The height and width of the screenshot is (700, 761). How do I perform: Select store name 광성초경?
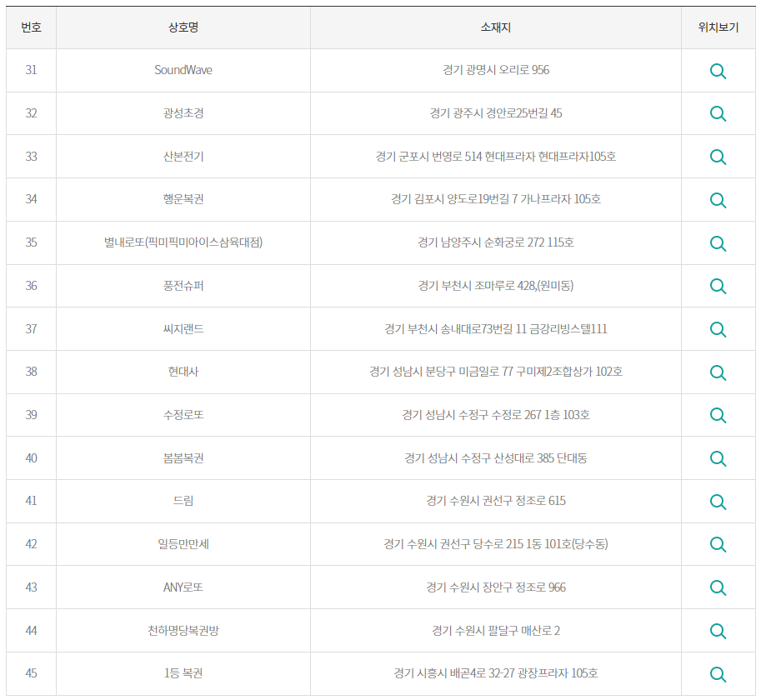pos(183,113)
